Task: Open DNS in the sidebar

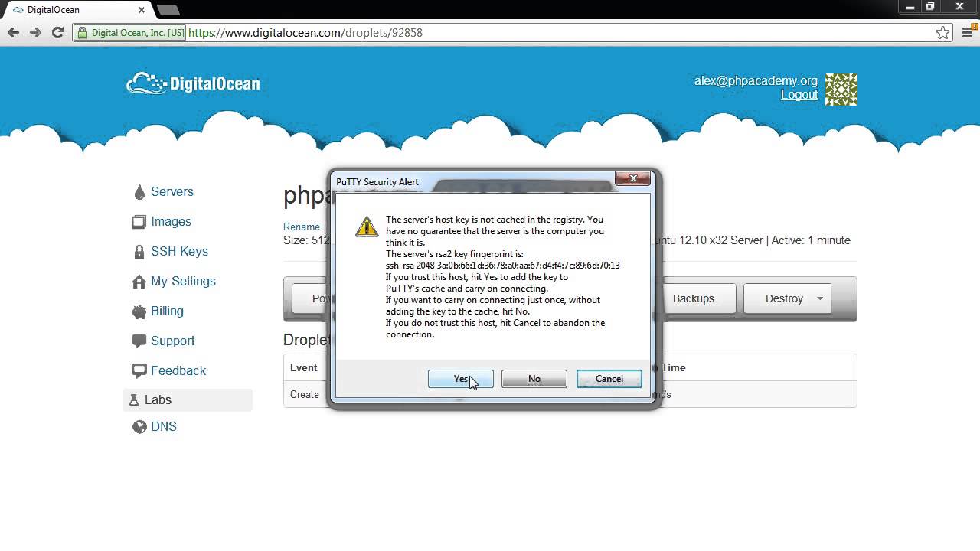Action: coord(164,426)
